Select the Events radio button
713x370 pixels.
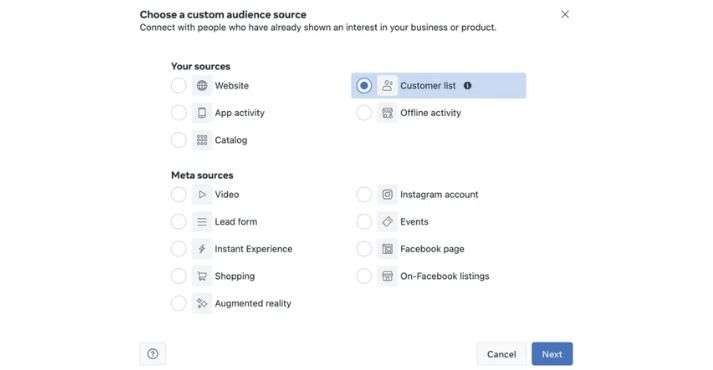(364, 222)
